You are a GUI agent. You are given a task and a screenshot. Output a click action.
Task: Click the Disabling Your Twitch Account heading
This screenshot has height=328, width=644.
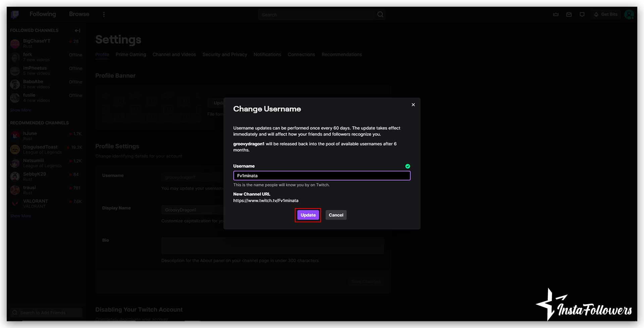[139, 310]
